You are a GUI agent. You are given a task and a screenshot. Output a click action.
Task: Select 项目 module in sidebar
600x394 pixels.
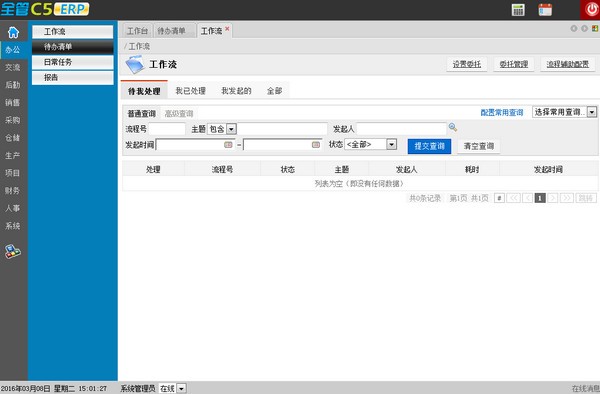[14, 173]
